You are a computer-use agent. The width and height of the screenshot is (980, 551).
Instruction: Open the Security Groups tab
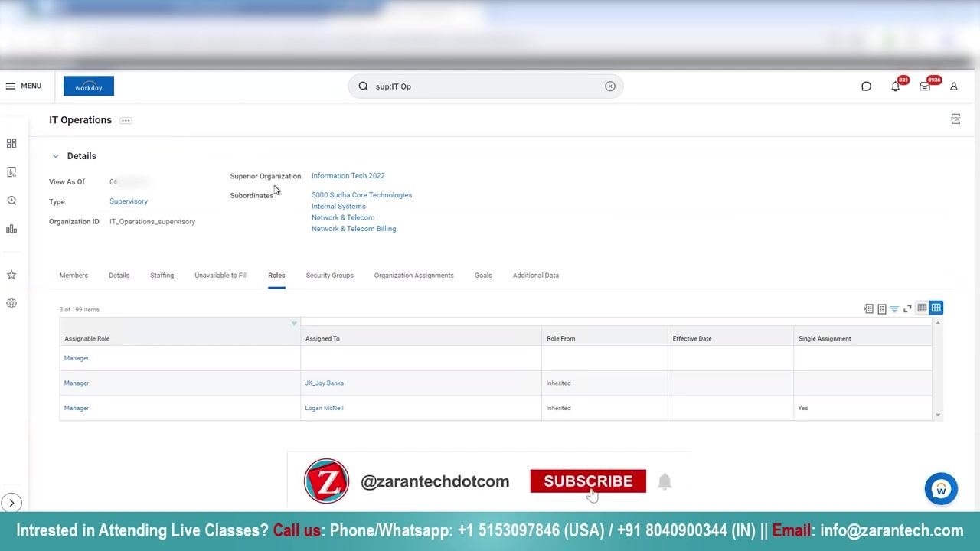(x=330, y=275)
